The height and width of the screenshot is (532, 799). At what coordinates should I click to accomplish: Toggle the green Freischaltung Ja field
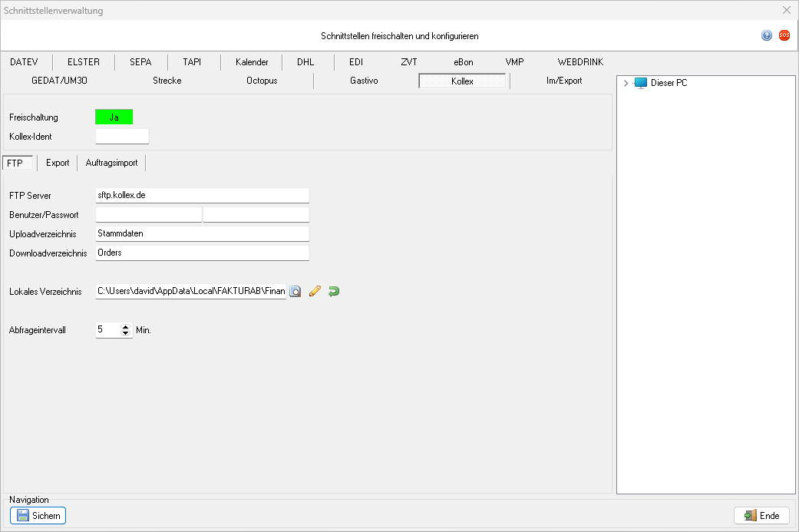coord(114,117)
